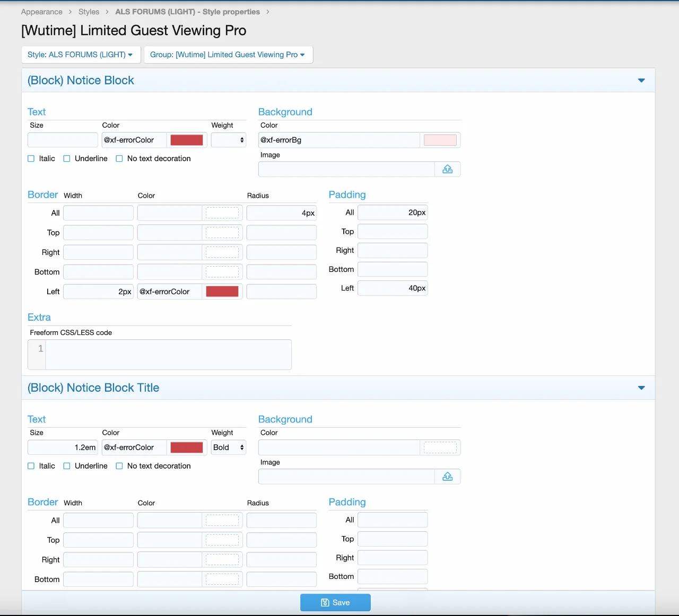The image size is (679, 616).
Task: Toggle No text decoration in Notice Block Title
Action: pyautogui.click(x=119, y=466)
